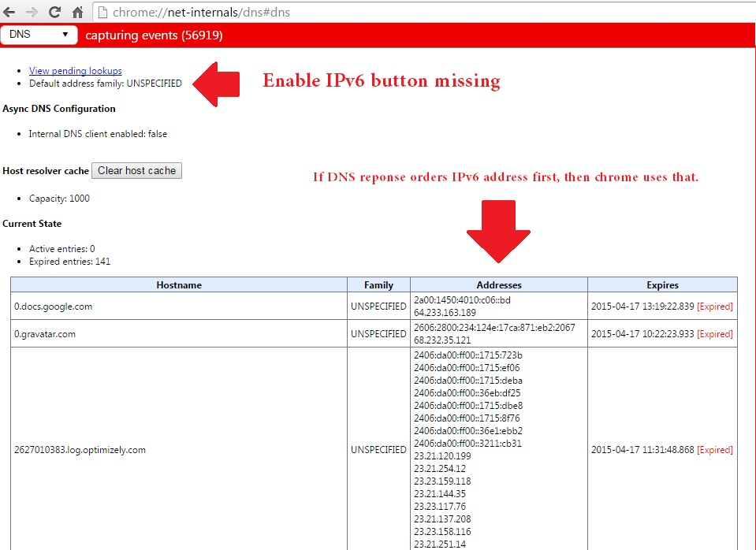
Task: Click the forward navigation arrow
Action: (32, 12)
